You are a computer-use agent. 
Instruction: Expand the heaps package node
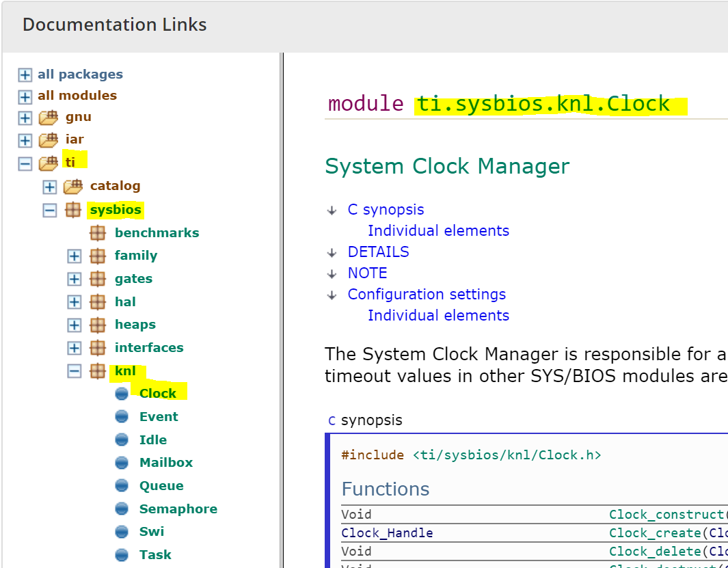click(75, 325)
